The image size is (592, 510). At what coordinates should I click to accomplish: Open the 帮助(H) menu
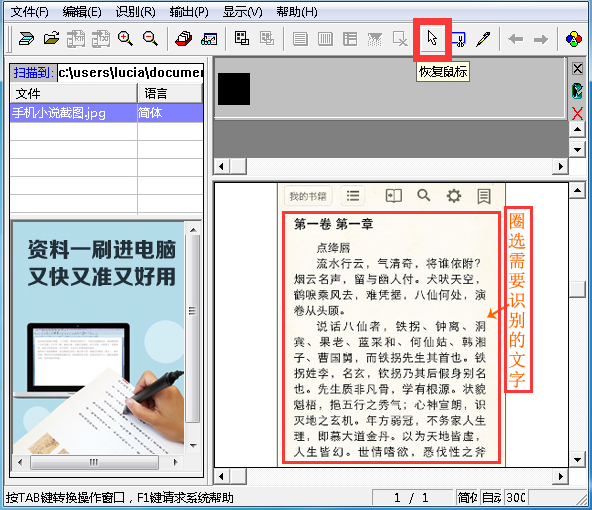297,12
